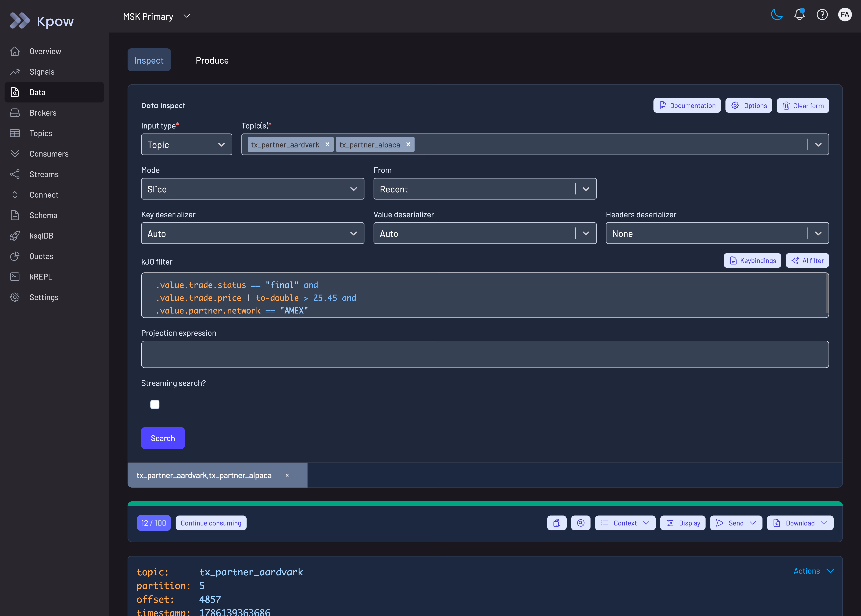
Task: Open Schema in the sidebar
Action: [x=54, y=215]
